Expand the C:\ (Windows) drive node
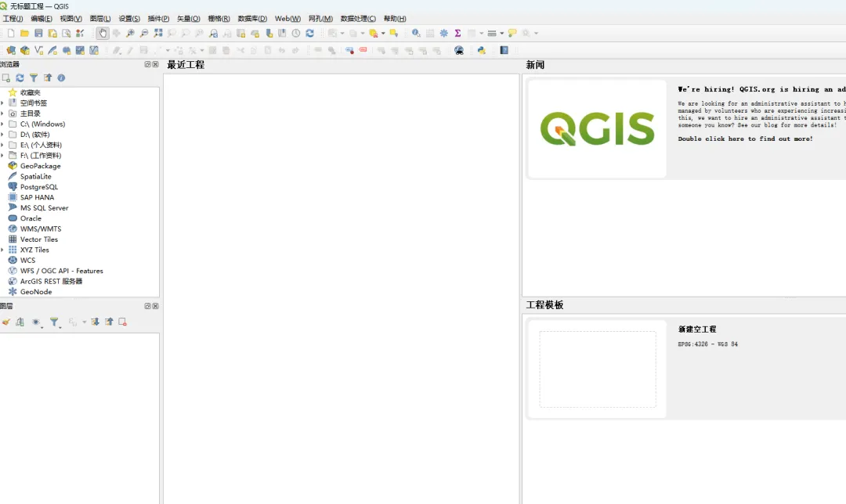The image size is (846, 504). (2, 124)
